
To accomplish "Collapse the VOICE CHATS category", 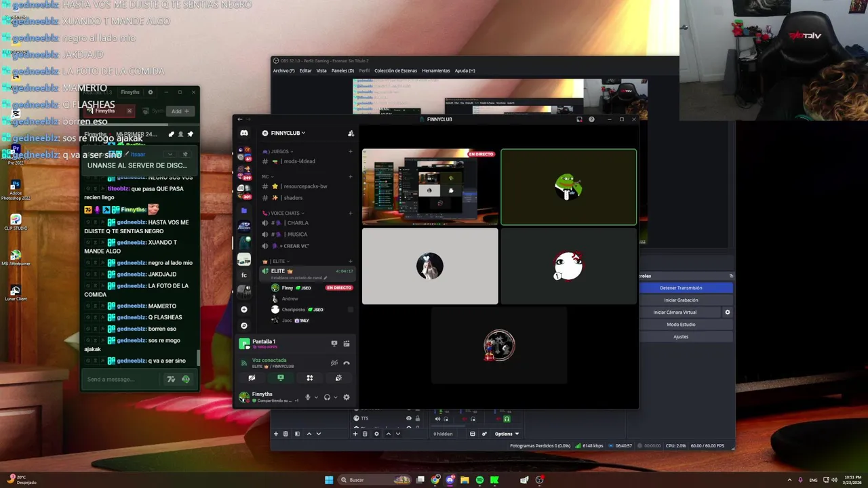I will point(283,213).
